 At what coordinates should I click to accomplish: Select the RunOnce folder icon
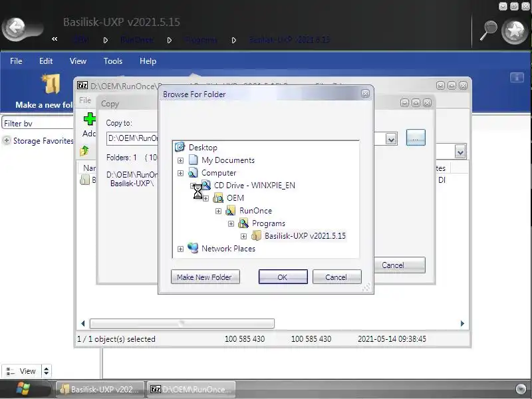(230, 211)
